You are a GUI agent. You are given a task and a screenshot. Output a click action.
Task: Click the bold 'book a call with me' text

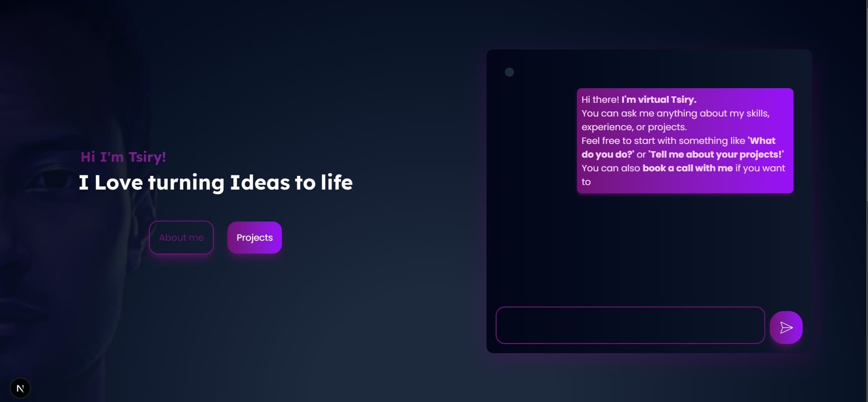coord(688,168)
